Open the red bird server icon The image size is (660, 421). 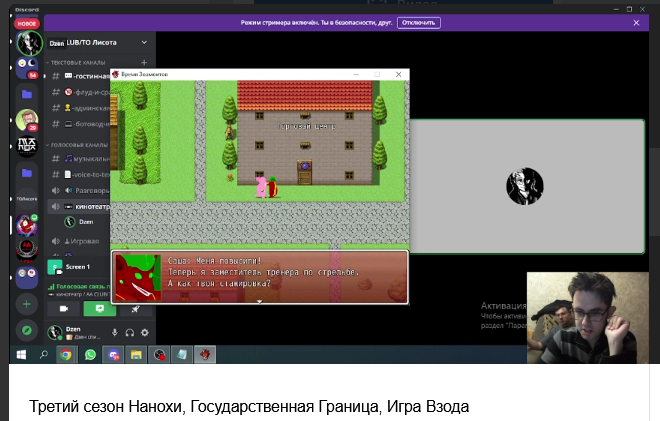(27, 224)
